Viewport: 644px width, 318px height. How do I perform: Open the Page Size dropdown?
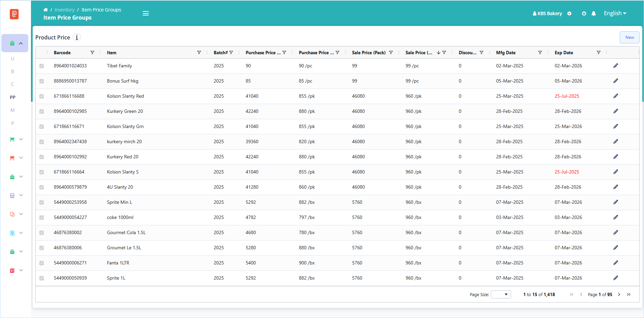(x=501, y=294)
